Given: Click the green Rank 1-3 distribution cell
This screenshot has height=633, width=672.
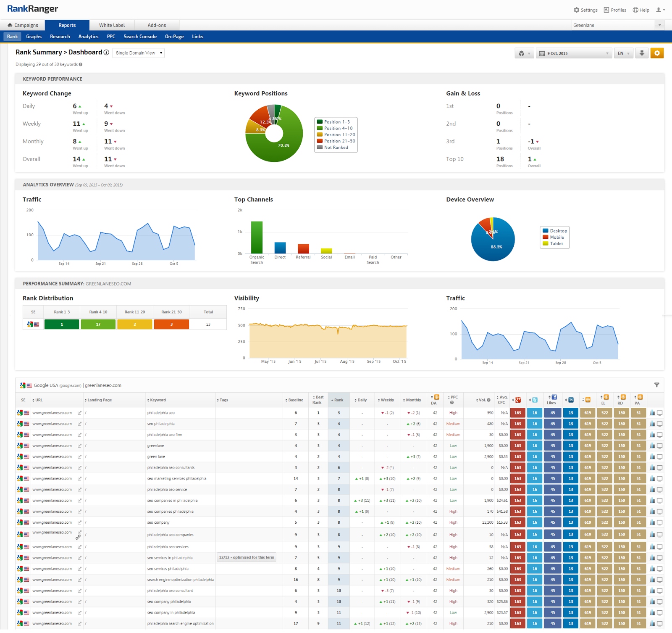Looking at the screenshot, I should [62, 324].
